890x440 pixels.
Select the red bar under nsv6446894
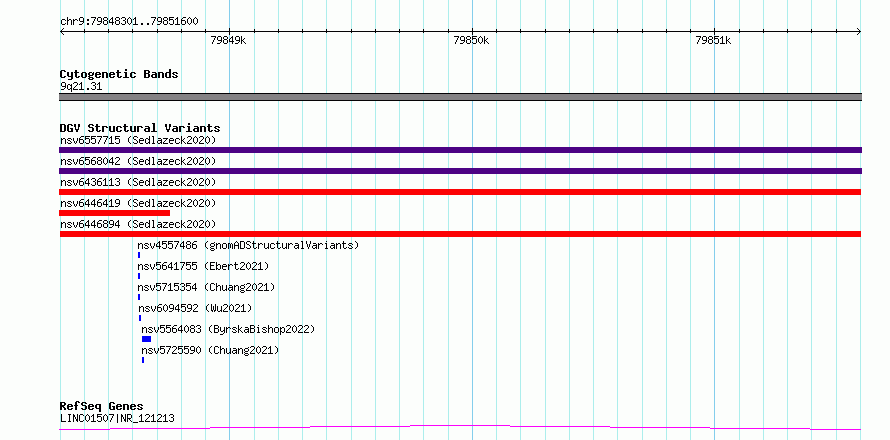point(460,234)
